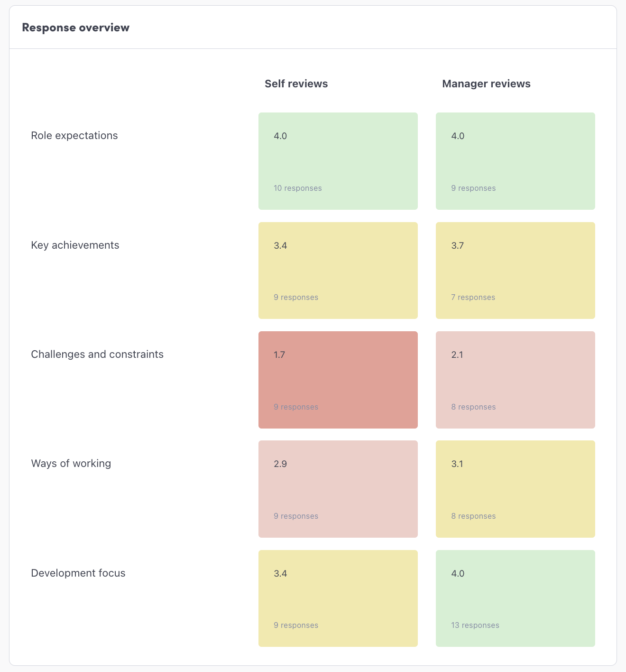Select Manager reviews Challenges and constraints cell
Screen dimensions: 626x672
click(x=515, y=380)
